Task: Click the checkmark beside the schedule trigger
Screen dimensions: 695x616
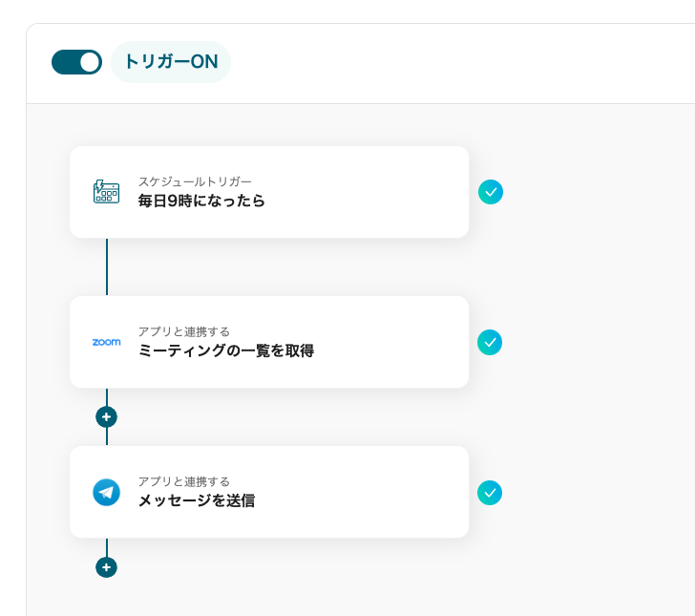Action: point(491,192)
